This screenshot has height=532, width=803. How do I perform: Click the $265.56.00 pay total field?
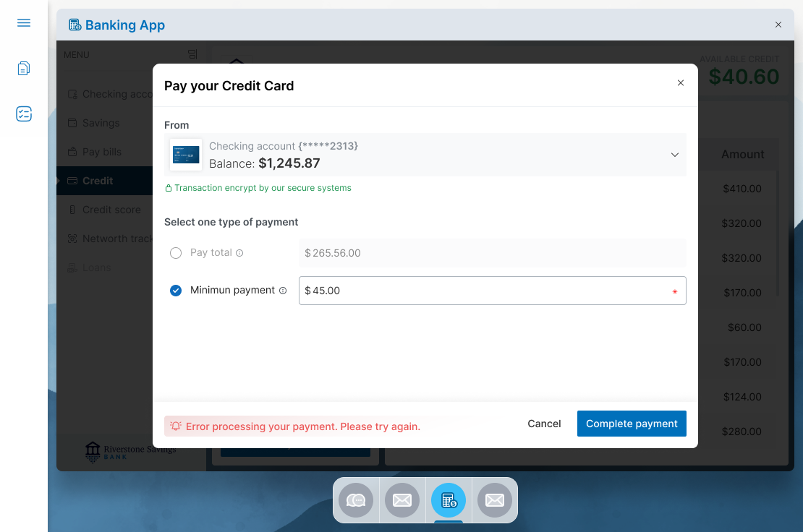(492, 253)
